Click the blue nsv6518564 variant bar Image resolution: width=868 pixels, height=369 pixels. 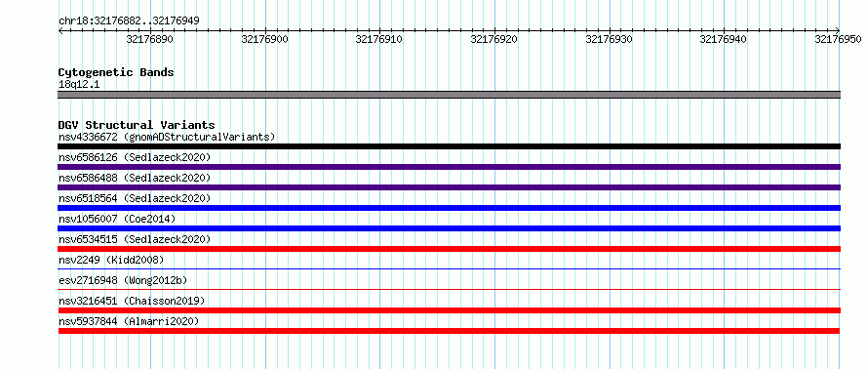coord(450,208)
